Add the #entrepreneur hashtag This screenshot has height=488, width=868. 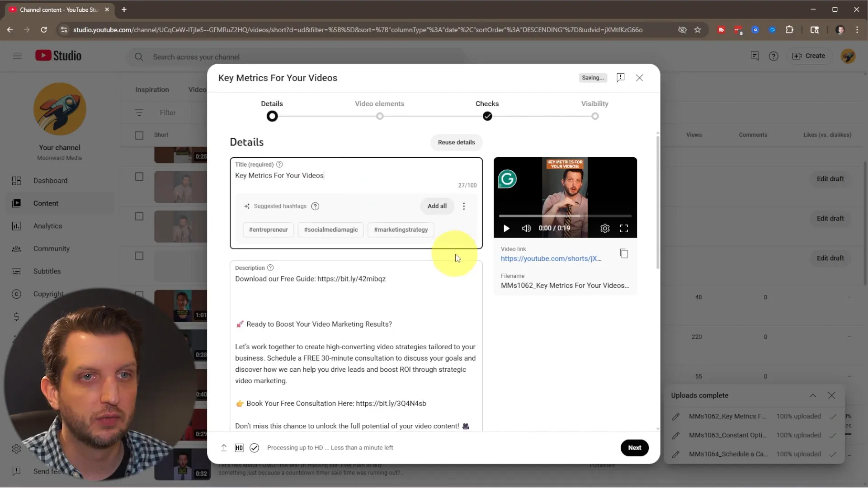click(x=268, y=230)
